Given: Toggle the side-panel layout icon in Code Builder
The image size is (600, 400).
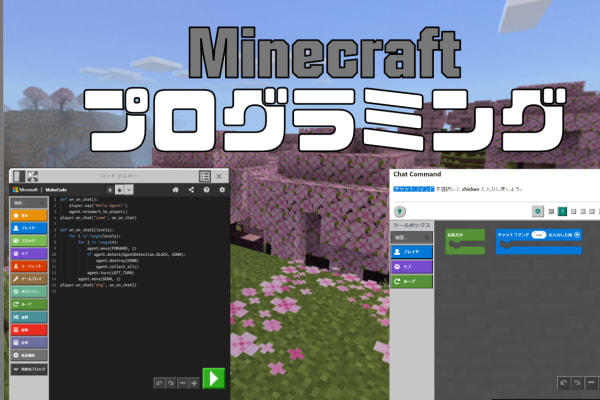Looking at the screenshot, I should [x=19, y=176].
